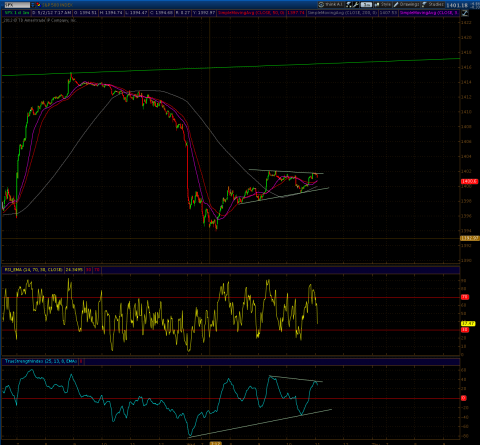Viewport: 480px width, 445px height.
Task: Open the Drawings menu
Action: 406,4
